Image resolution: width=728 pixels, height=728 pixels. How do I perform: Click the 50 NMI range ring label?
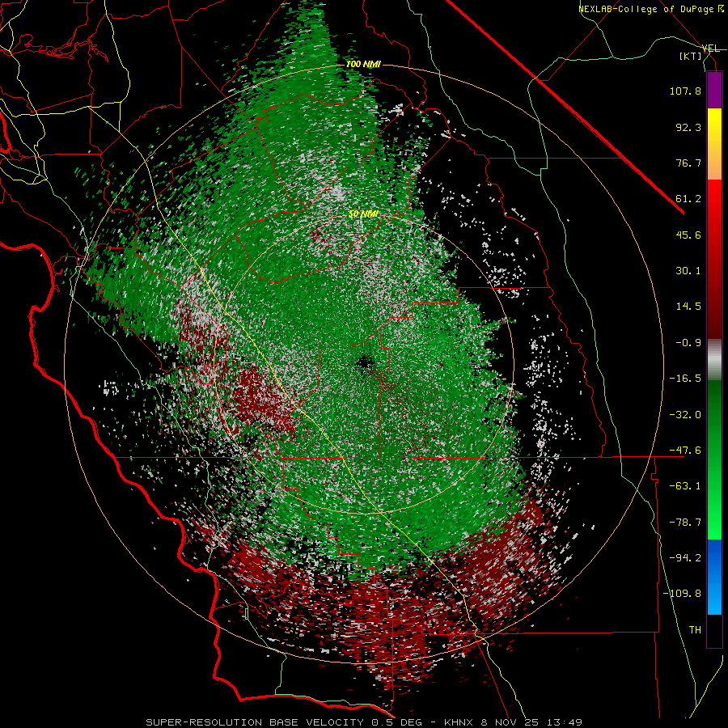[x=363, y=214]
